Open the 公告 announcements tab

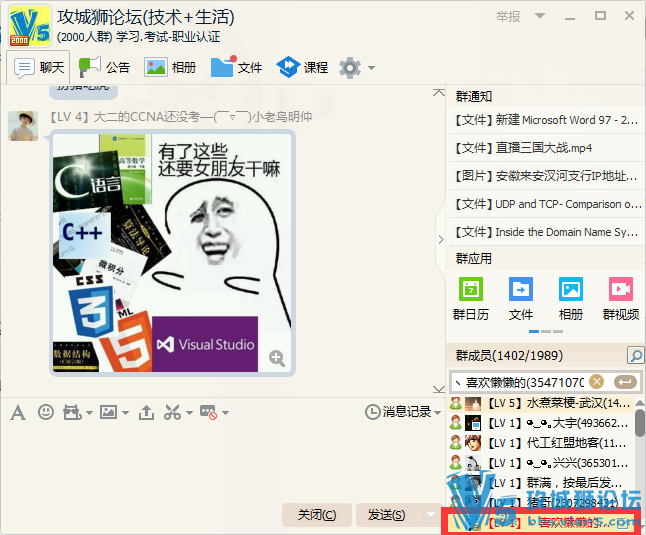104,67
